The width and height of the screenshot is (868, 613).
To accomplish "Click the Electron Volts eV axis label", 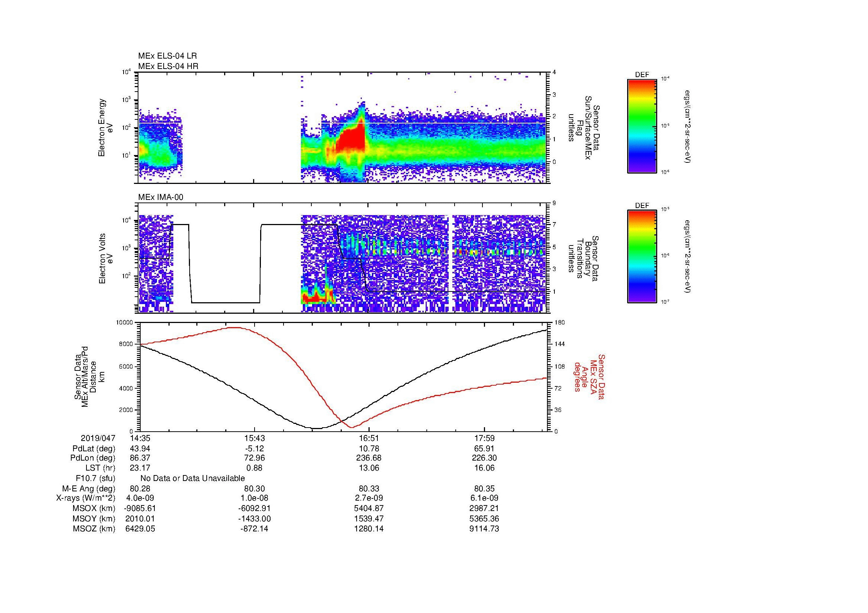I will tap(106, 258).
